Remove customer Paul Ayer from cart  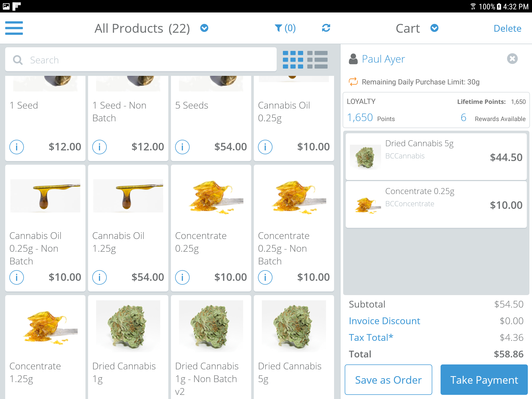tap(512, 59)
